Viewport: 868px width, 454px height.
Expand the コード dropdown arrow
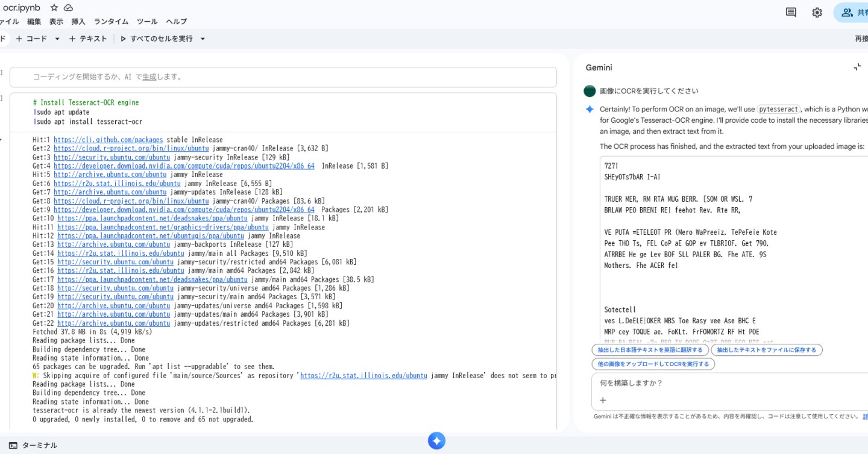pos(57,39)
